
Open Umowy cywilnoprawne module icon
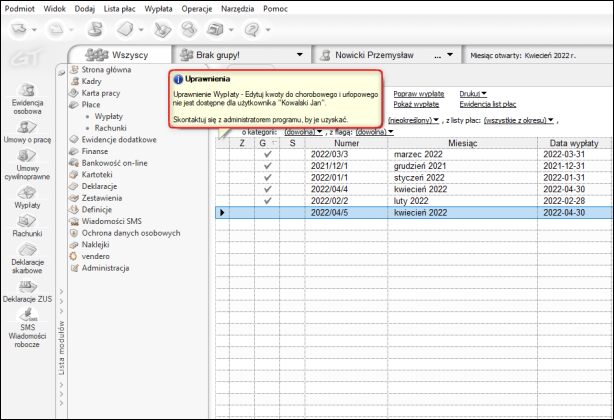[27, 164]
